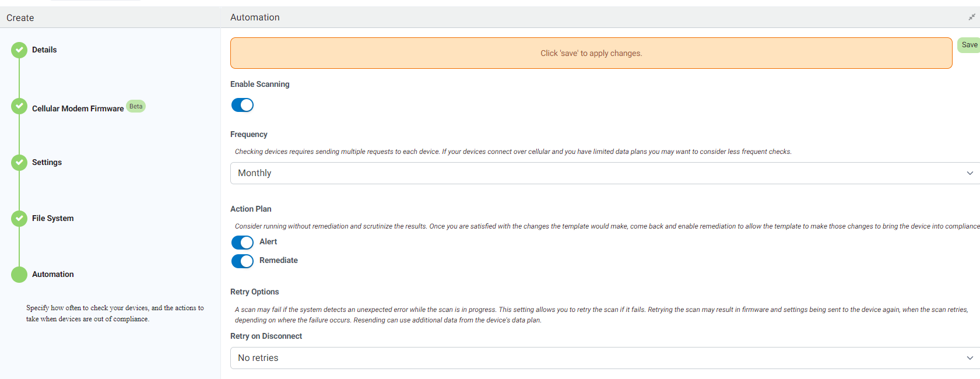Click the 'Consider running without remediation' hint text
This screenshot has height=379, width=980.
pyautogui.click(x=607, y=226)
